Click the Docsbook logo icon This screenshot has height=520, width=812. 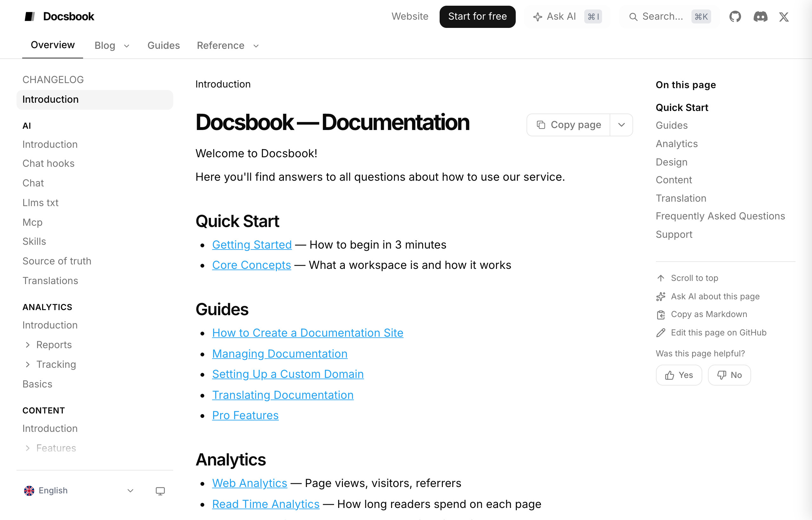click(30, 16)
